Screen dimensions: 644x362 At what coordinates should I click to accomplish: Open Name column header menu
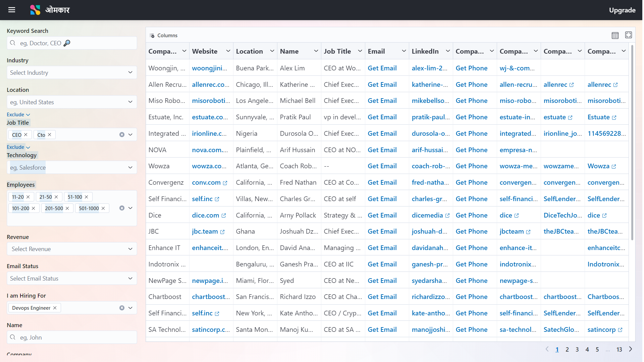[x=316, y=51]
